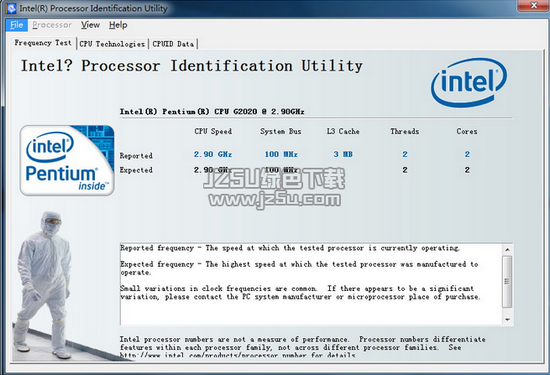Click the expected Threads value 2

point(405,170)
